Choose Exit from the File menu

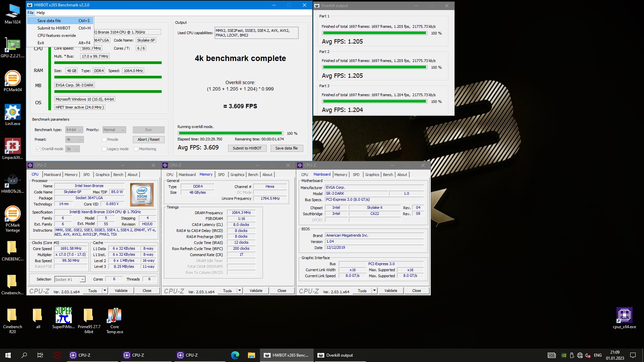coord(60,43)
